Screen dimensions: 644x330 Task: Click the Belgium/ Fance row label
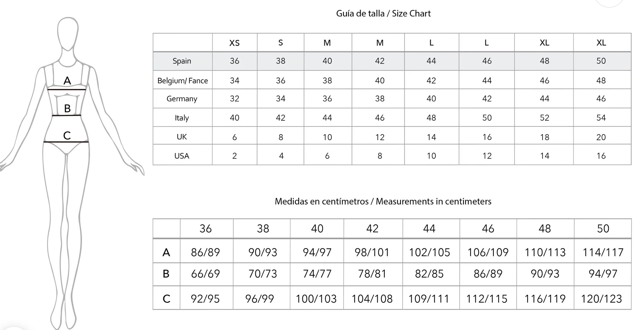pos(182,81)
